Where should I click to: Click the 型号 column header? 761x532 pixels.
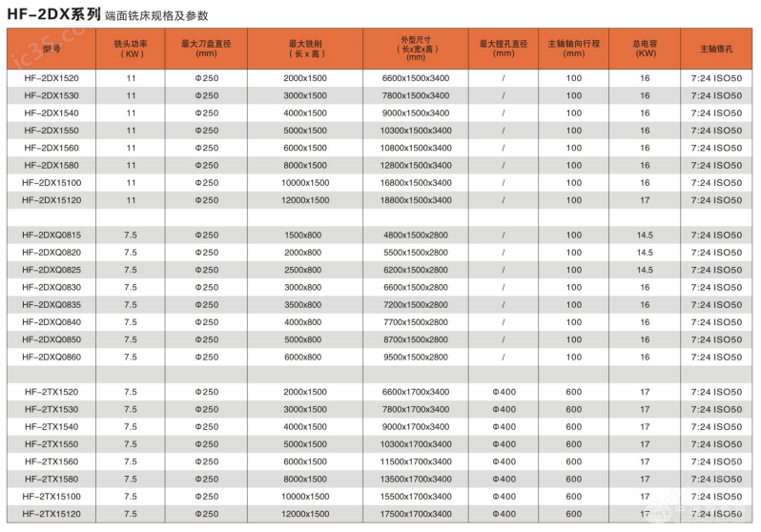(x=51, y=49)
